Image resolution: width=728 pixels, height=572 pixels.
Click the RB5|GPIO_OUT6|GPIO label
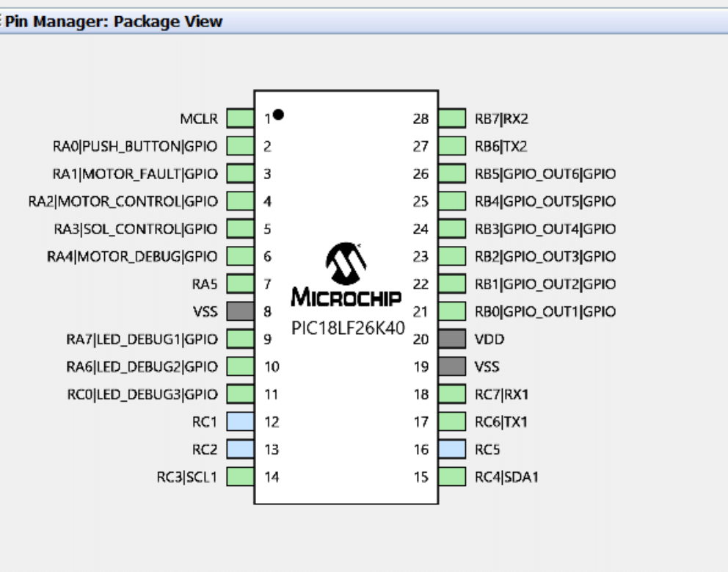tap(545, 174)
